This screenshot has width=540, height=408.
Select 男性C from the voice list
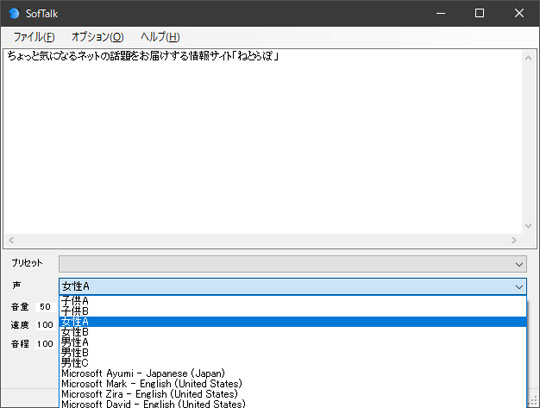point(293,363)
